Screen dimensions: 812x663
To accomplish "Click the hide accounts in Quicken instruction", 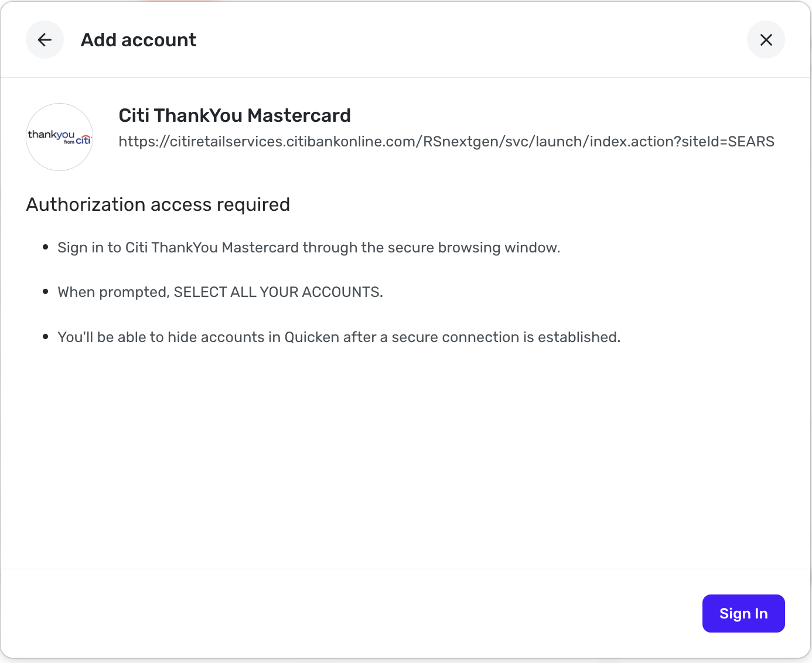I will point(339,337).
